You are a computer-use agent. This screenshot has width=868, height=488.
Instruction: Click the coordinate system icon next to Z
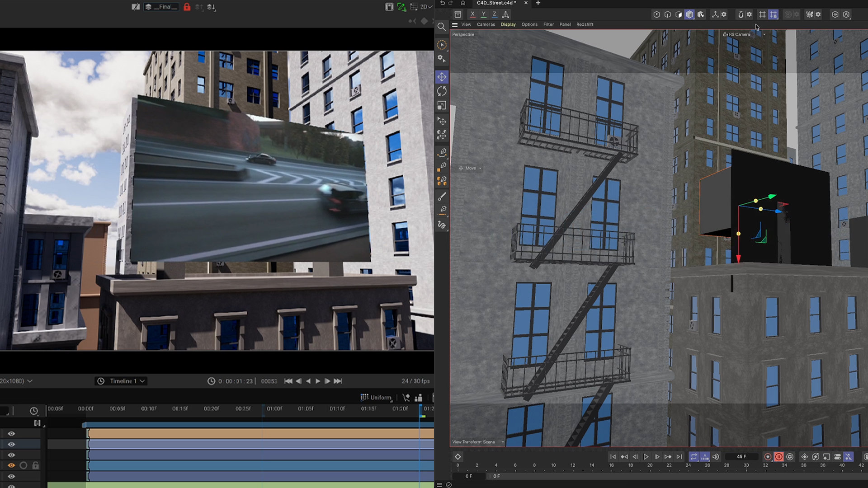[506, 14]
